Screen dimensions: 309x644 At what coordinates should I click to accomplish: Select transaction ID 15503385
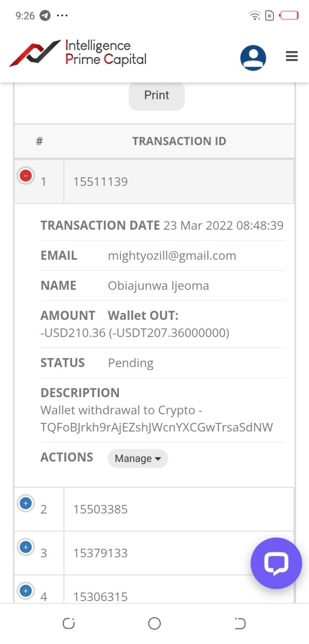pos(100,509)
